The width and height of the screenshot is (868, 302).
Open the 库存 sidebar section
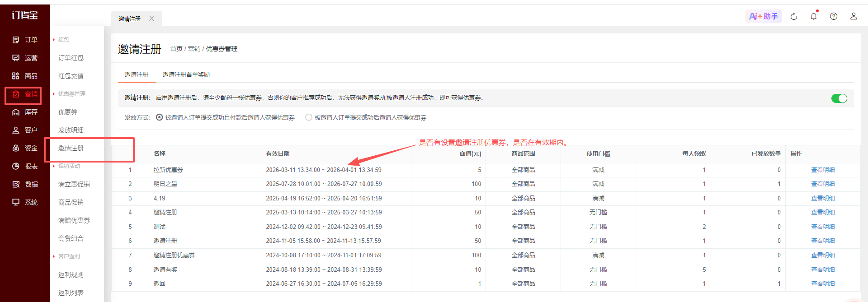(25, 112)
